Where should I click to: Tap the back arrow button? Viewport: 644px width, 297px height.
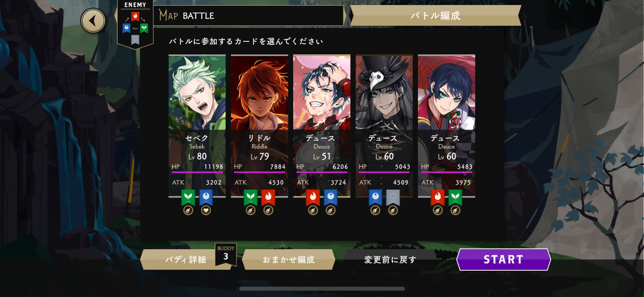(93, 21)
